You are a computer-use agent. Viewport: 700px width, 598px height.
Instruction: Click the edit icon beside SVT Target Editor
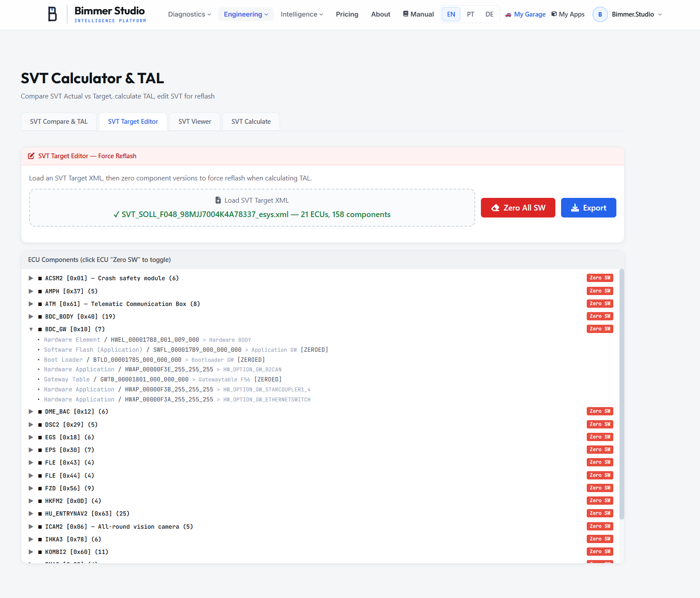pyautogui.click(x=31, y=156)
